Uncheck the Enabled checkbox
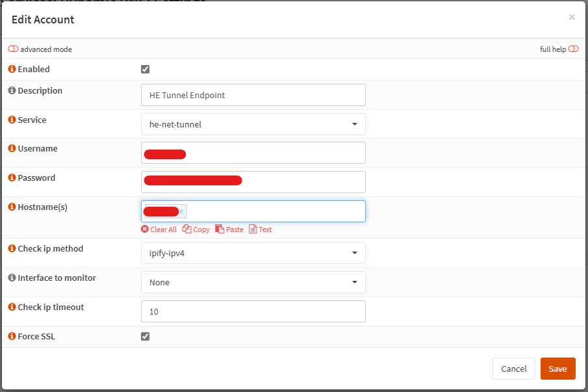Screen dimensions: 588x392 point(146,70)
